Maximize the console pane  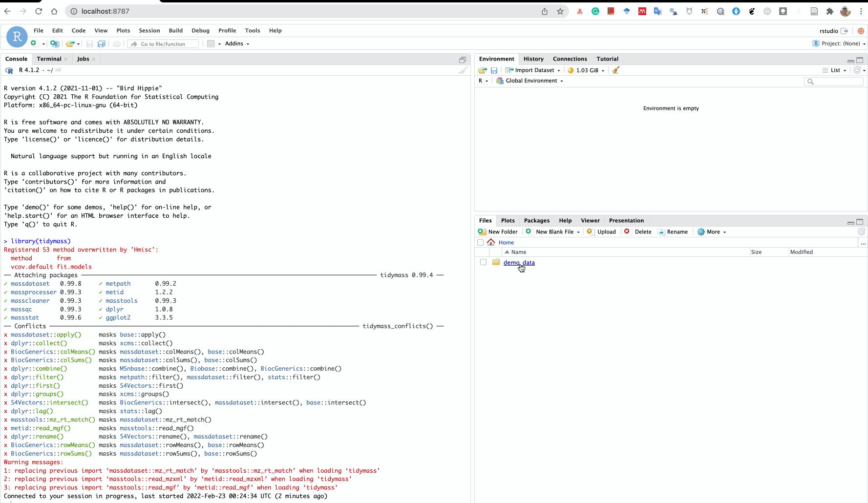click(462, 60)
